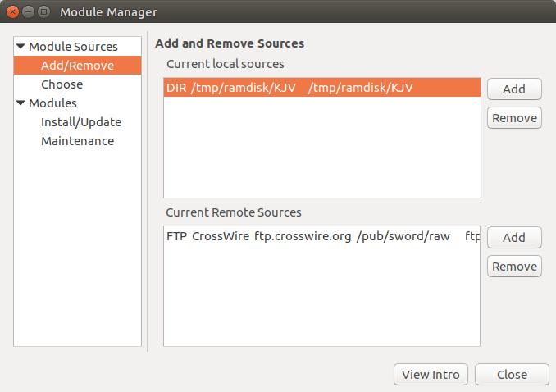The image size is (556, 392).
Task: Click the View Intro button
Action: pyautogui.click(x=431, y=375)
